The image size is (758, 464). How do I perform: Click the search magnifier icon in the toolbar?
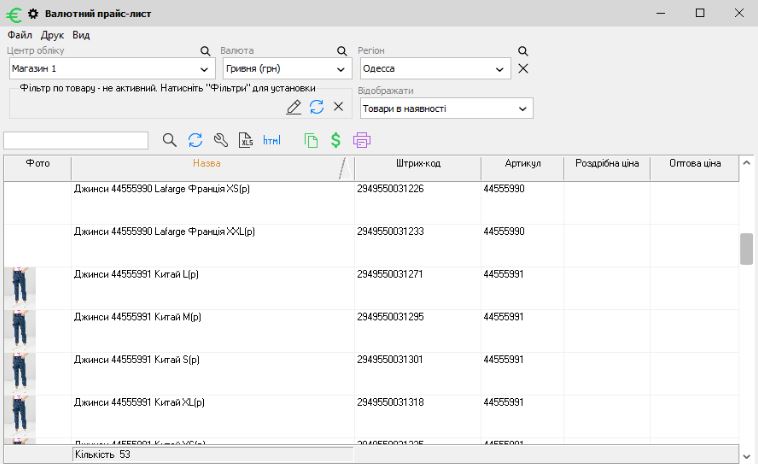pos(170,141)
